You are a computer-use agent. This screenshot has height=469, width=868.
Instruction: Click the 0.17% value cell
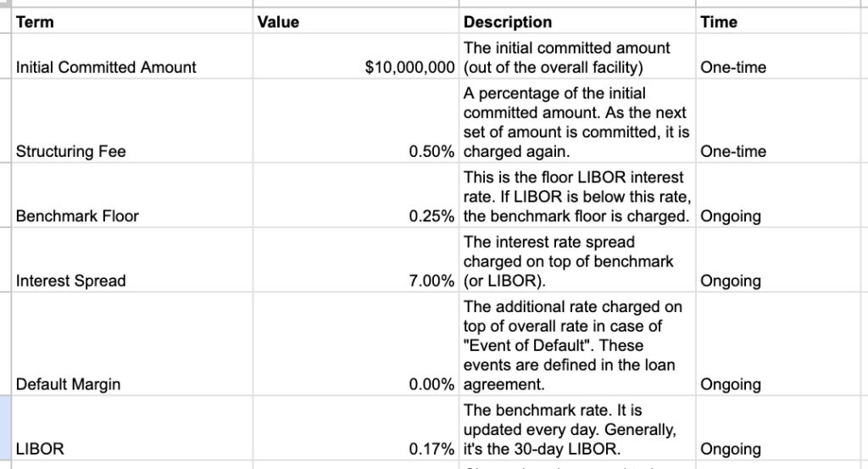point(431,449)
